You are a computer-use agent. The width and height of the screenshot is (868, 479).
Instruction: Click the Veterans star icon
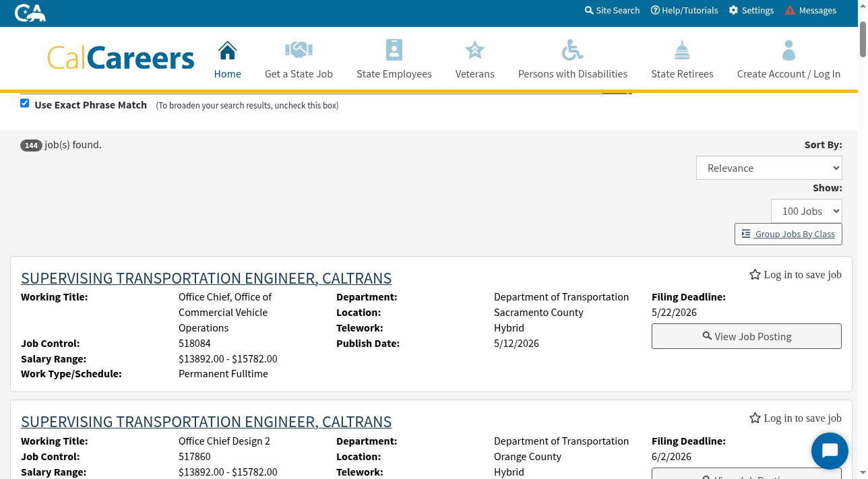click(475, 50)
